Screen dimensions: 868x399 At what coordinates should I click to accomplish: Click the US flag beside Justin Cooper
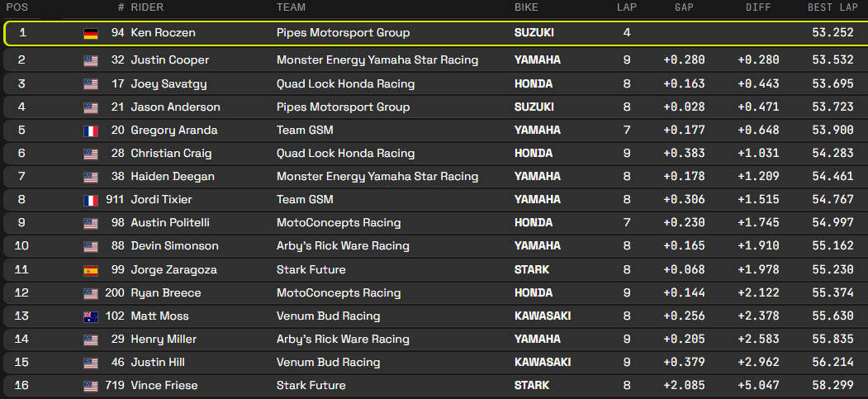91,60
